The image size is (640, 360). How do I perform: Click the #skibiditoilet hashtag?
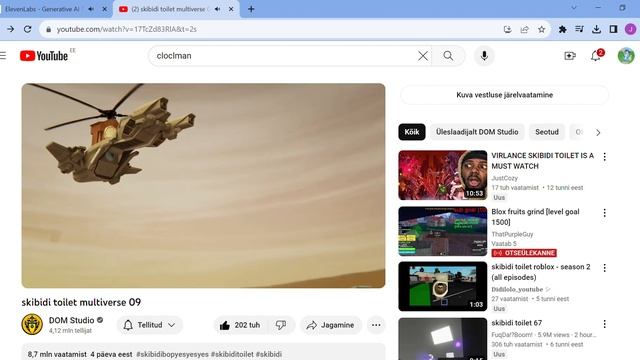[x=232, y=354]
